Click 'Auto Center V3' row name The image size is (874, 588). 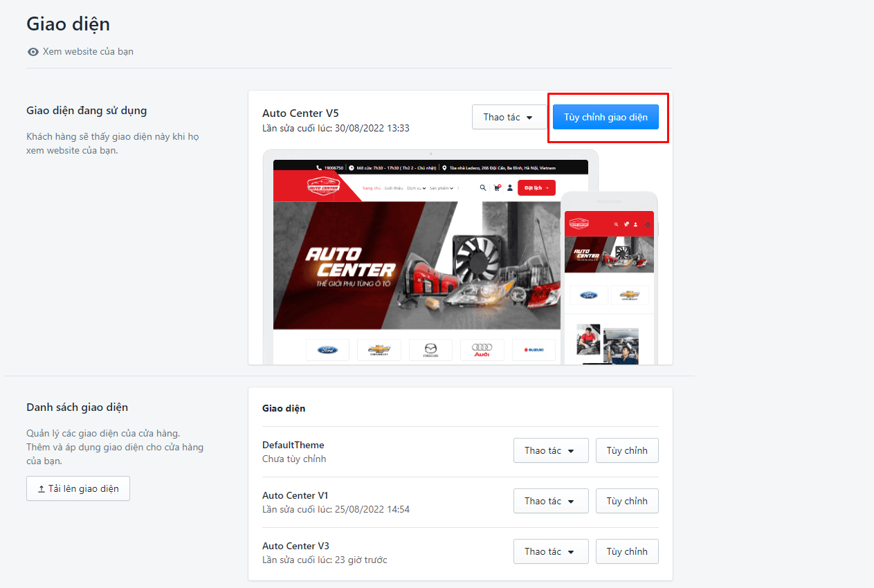point(295,546)
